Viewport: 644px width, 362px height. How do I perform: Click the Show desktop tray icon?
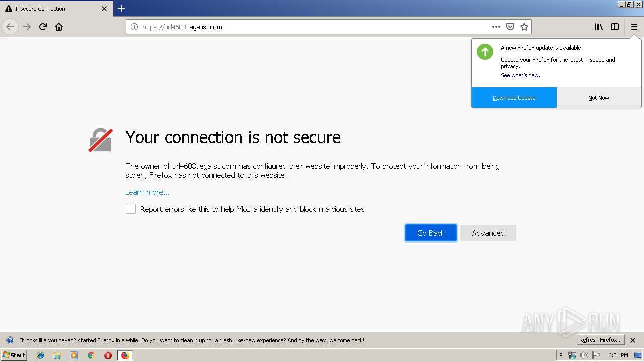click(638, 355)
